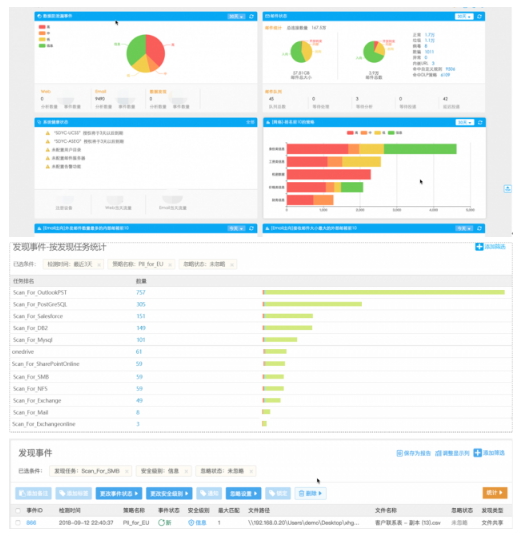The height and width of the screenshot is (537, 518).
Task: Remove the PII_for_EU policy filter chip
Action: (x=170, y=264)
